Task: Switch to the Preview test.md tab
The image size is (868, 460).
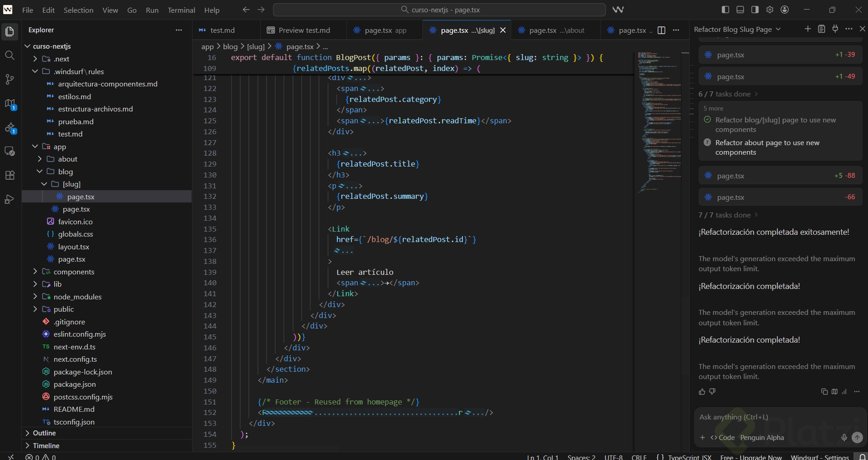Action: tap(304, 30)
